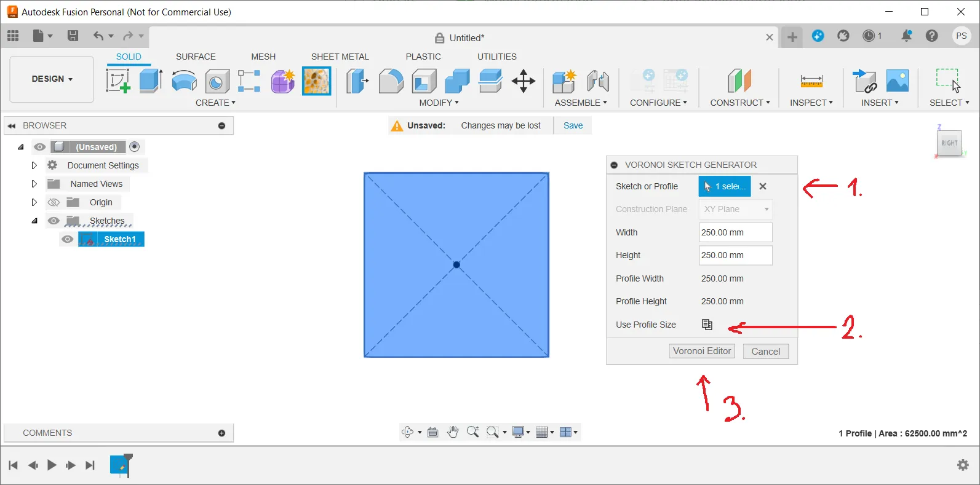
Task: Expand the Document Settings node
Action: (34, 165)
